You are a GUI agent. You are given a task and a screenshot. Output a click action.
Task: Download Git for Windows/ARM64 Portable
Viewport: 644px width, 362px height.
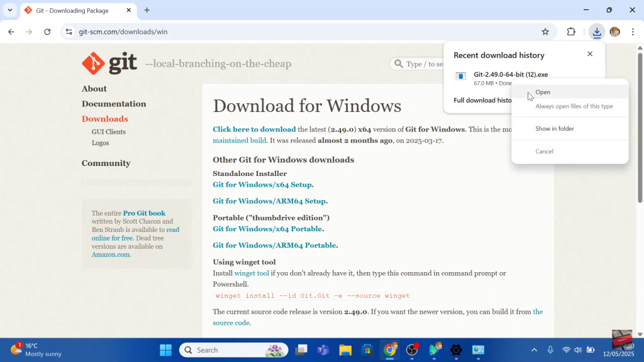(274, 245)
